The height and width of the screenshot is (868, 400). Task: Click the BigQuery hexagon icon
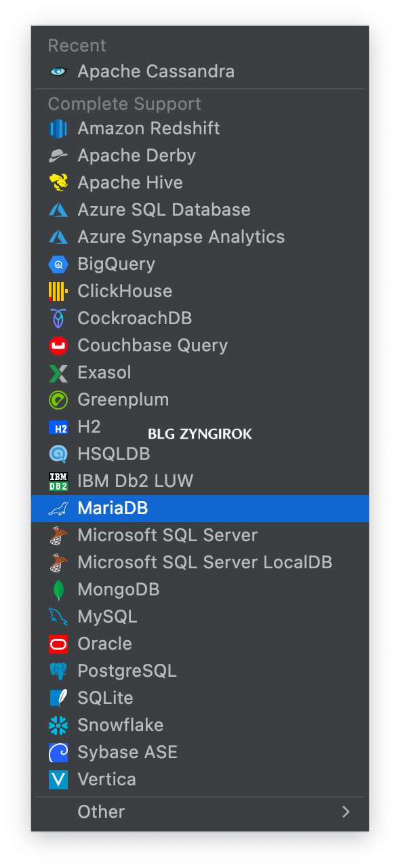click(x=58, y=264)
